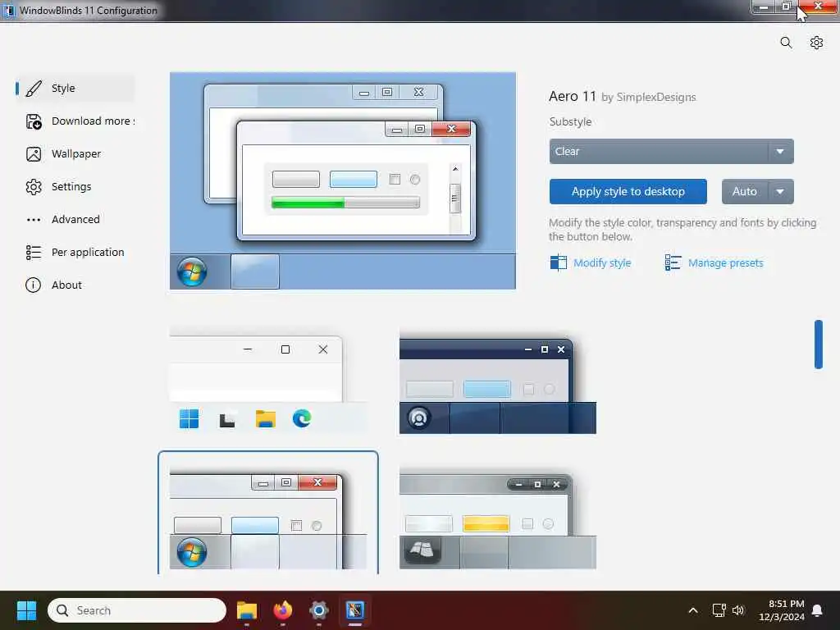This screenshot has width=840, height=630.
Task: Open the Manage presets link
Action: (x=725, y=263)
